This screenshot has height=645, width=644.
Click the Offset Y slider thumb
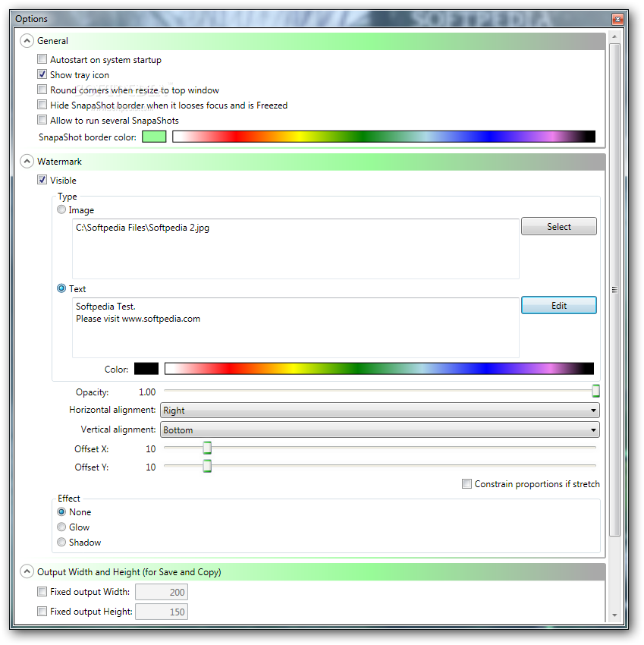[x=207, y=467]
